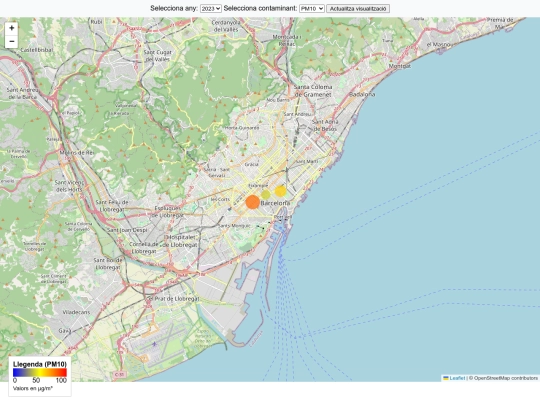
Task: Click the Rubí map label
Action: point(96,22)
